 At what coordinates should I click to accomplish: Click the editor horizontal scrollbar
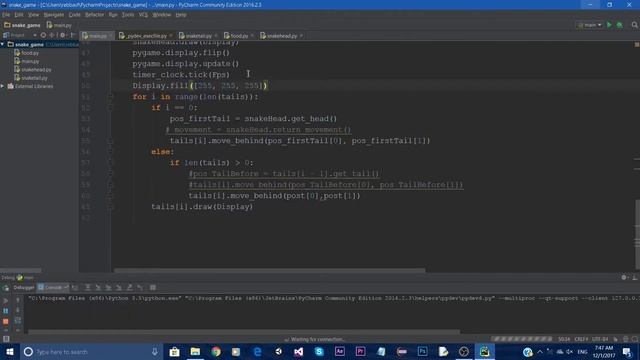click(269, 270)
